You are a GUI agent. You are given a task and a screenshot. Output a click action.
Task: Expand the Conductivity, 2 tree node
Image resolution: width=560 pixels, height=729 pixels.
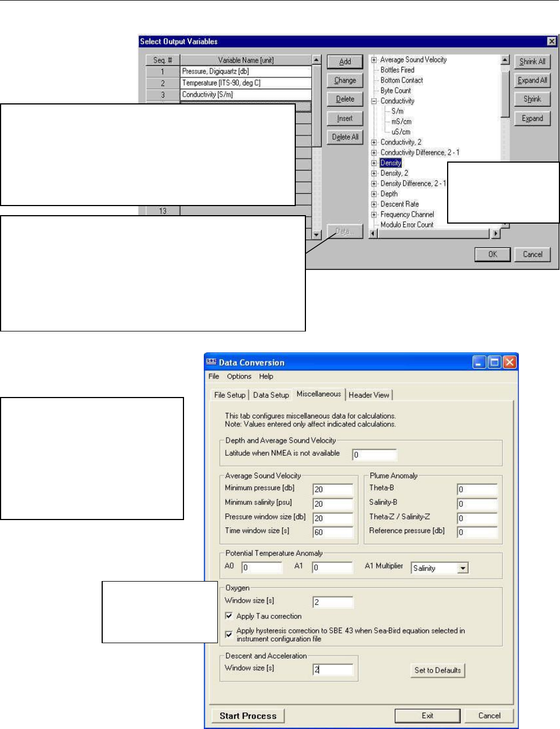click(374, 142)
